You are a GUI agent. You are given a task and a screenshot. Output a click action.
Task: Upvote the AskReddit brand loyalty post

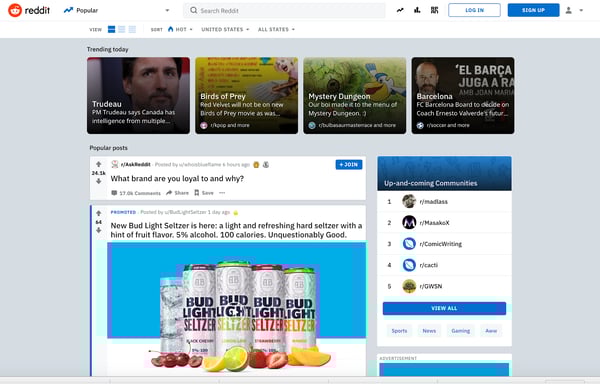point(99,164)
